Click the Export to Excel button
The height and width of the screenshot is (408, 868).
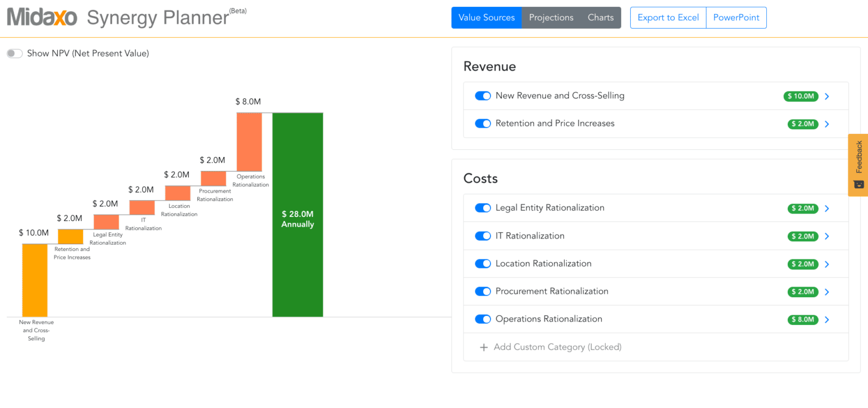click(668, 18)
